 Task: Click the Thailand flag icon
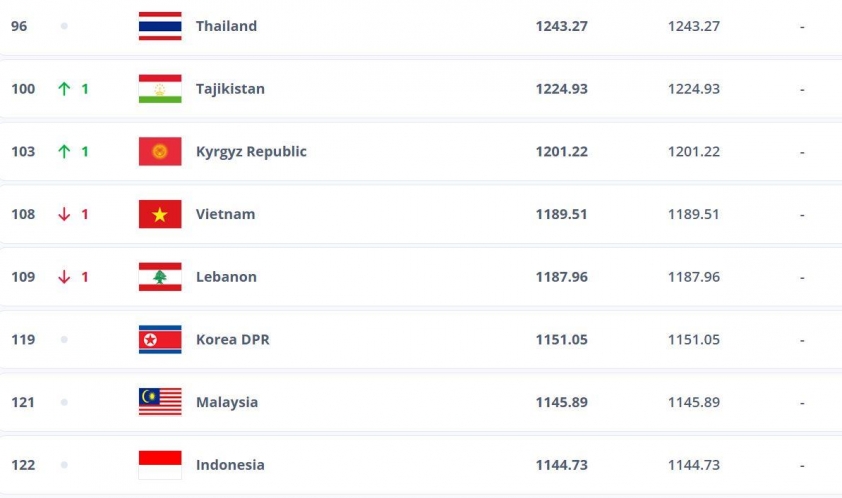pos(160,26)
